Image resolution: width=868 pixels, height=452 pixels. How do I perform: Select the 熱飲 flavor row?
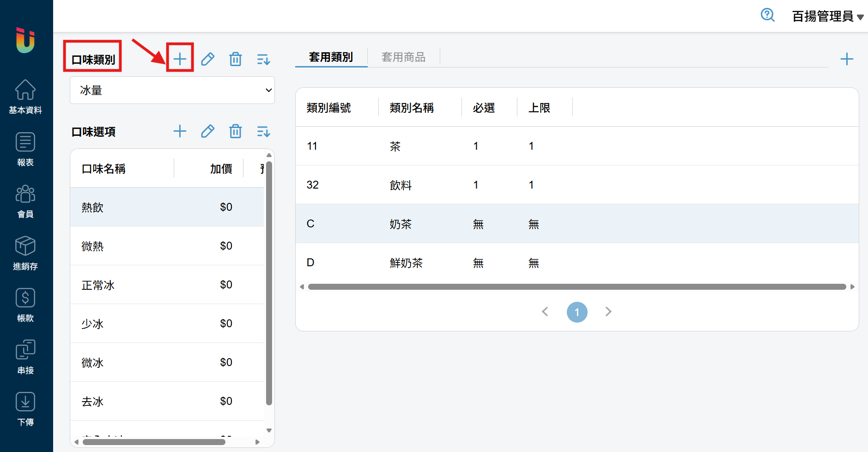167,207
